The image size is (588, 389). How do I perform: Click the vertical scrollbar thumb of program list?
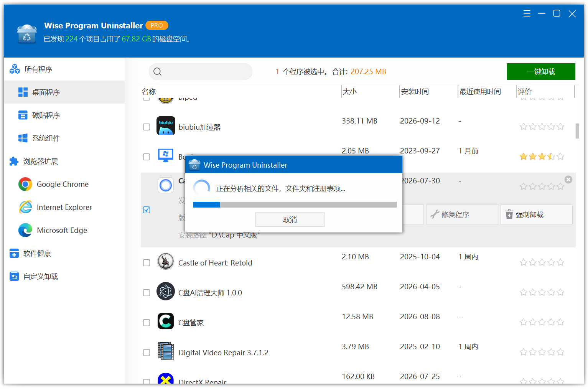(577, 131)
